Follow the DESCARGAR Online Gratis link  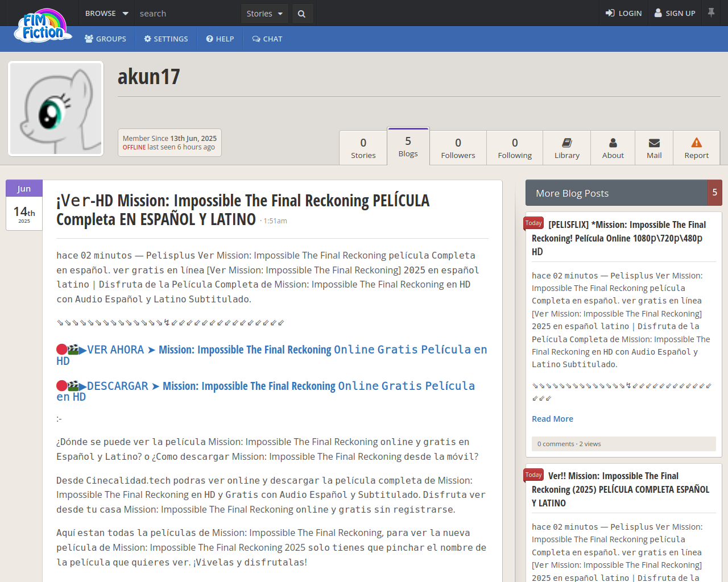266,391
